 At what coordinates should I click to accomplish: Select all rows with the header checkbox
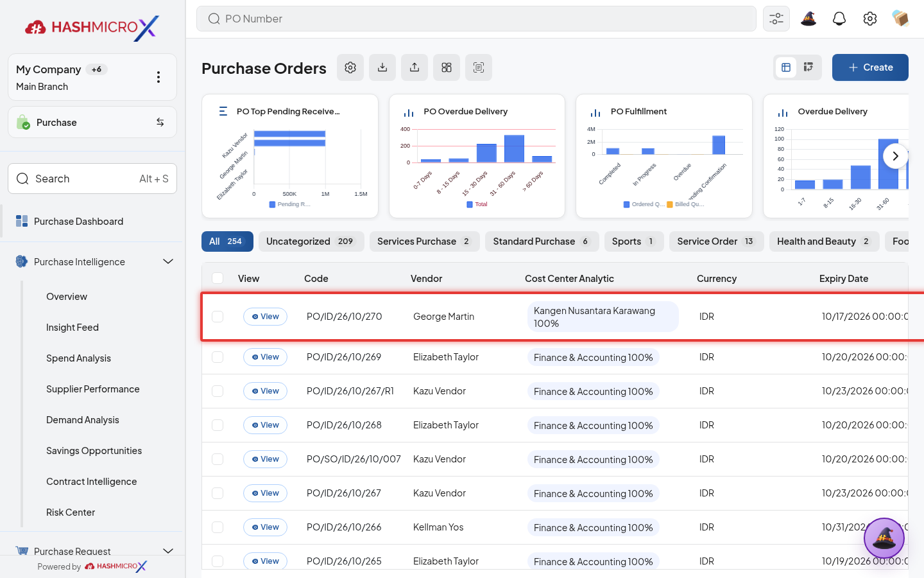coord(218,278)
